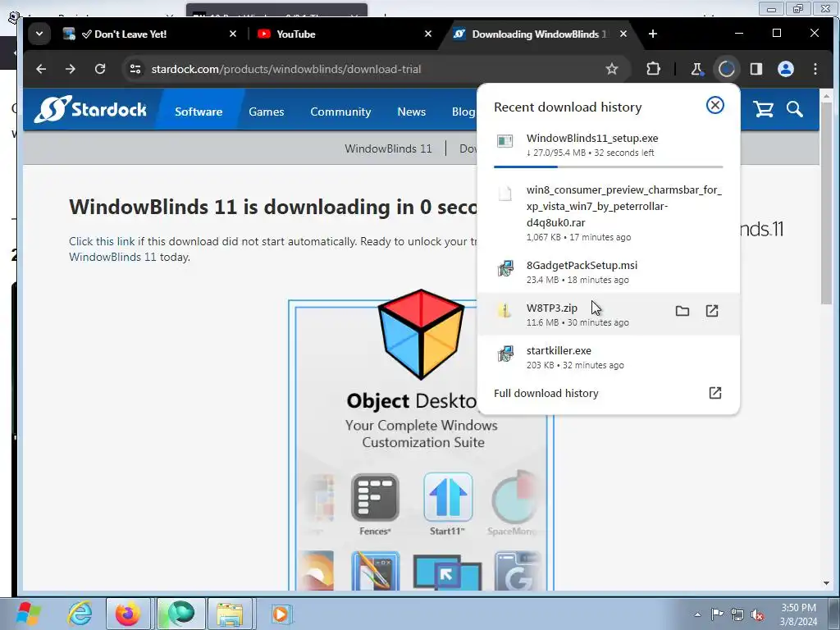View site information icon in address bar
The width and height of the screenshot is (840, 630).
pyautogui.click(x=135, y=69)
